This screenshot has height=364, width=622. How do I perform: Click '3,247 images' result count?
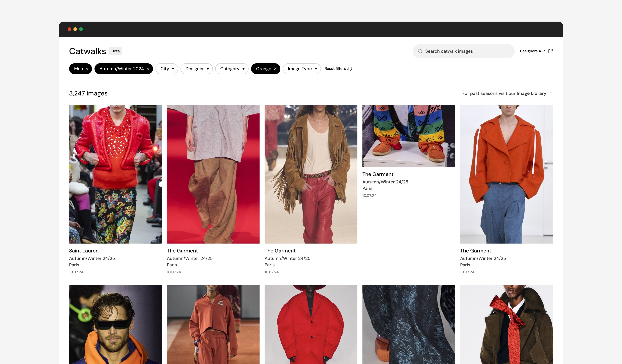88,94
